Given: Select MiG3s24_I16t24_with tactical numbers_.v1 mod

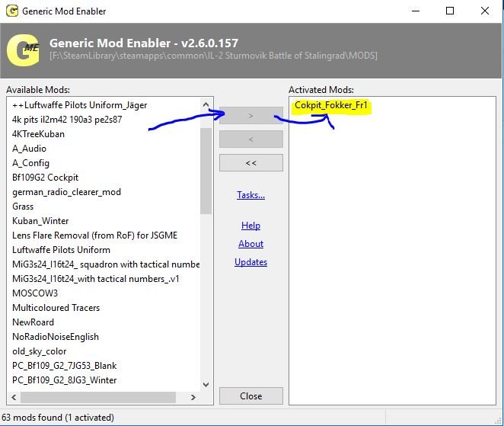Looking at the screenshot, I should pos(96,279).
